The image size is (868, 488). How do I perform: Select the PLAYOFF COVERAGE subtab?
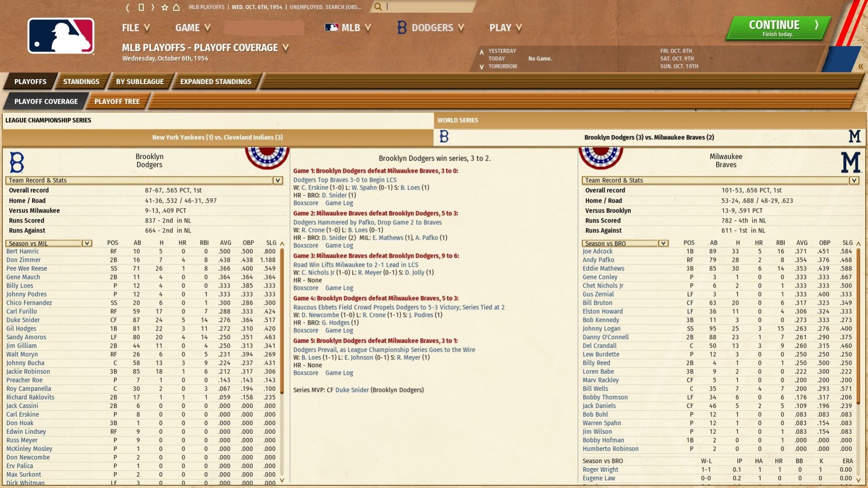pos(46,101)
